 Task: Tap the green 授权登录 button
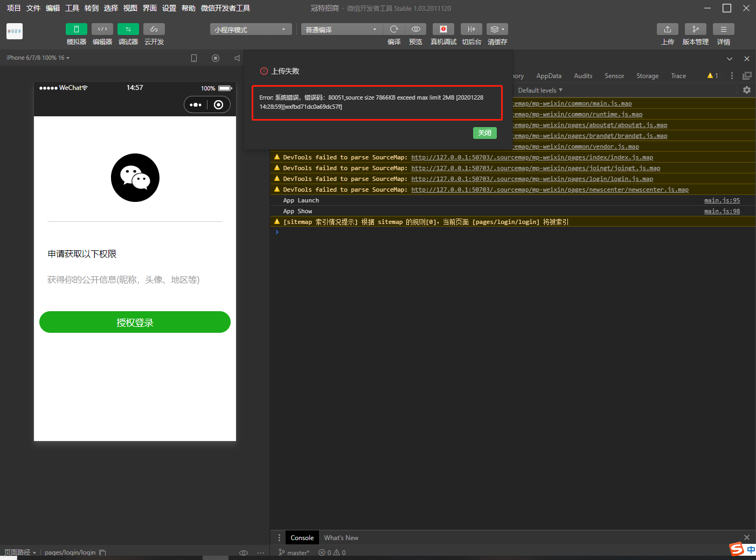coord(135,322)
